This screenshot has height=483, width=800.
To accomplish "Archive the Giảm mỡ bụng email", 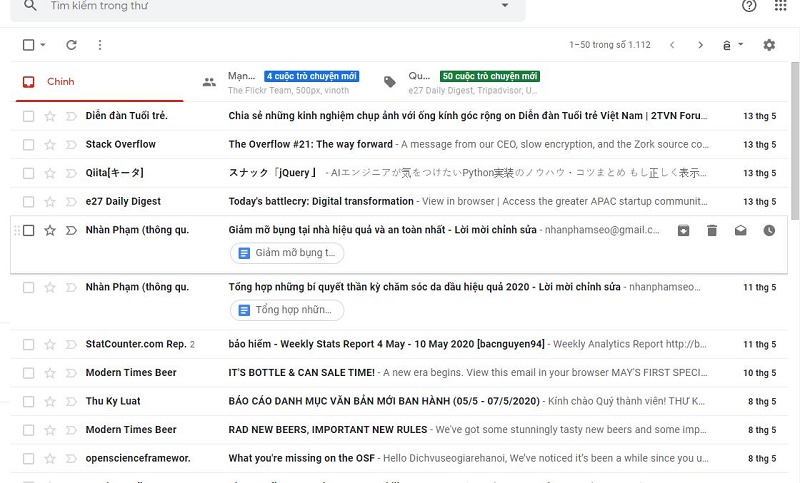I will pyautogui.click(x=683, y=231).
